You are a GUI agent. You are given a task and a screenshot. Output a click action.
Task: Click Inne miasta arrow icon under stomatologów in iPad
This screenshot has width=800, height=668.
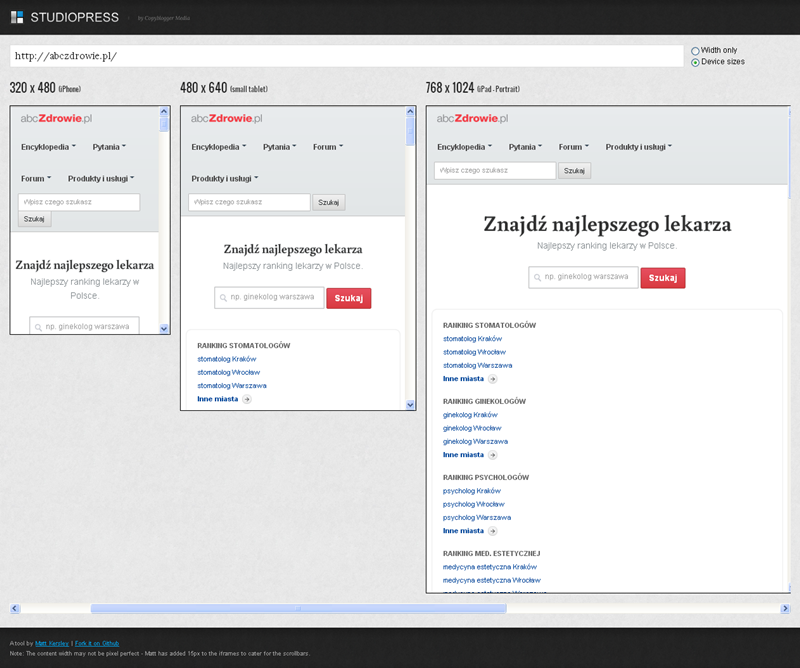tap(493, 379)
